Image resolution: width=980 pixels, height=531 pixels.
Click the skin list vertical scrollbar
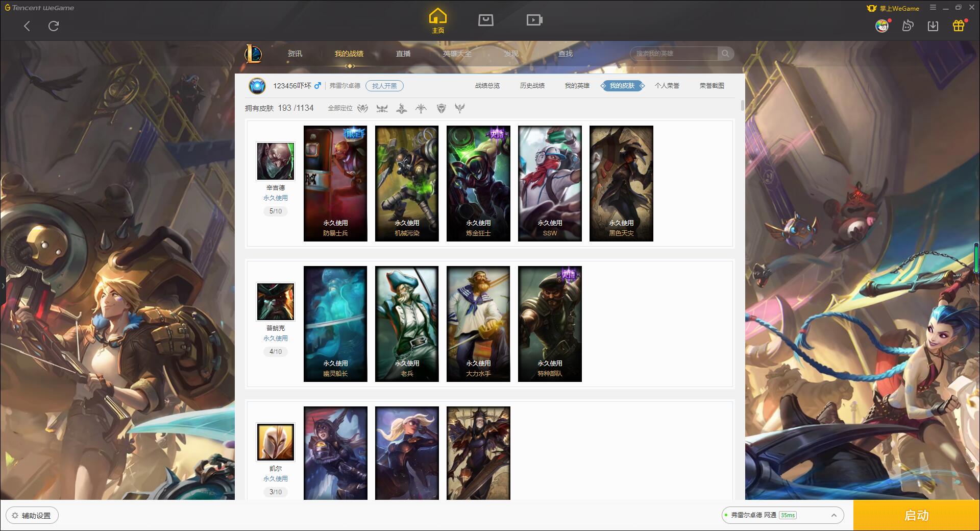coord(742,105)
